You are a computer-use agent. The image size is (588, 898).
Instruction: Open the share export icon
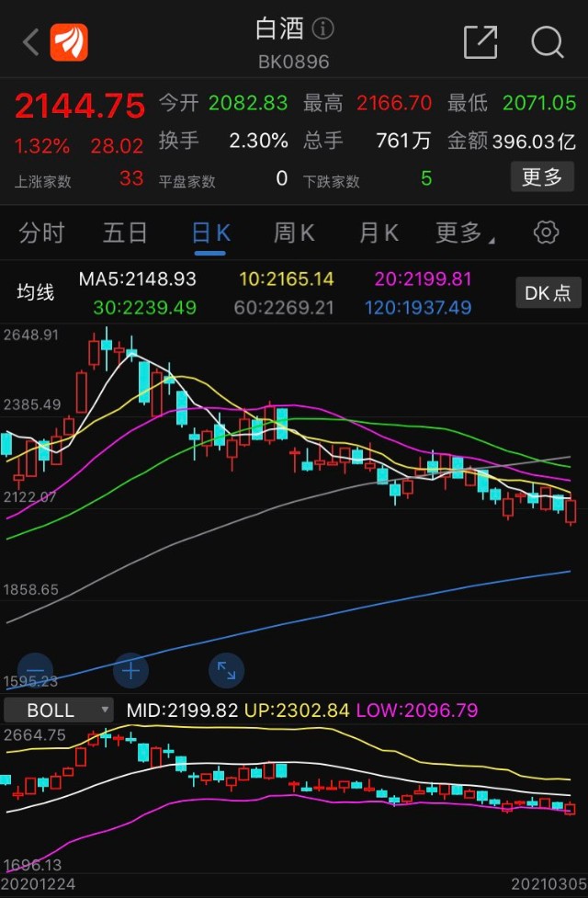[x=480, y=41]
